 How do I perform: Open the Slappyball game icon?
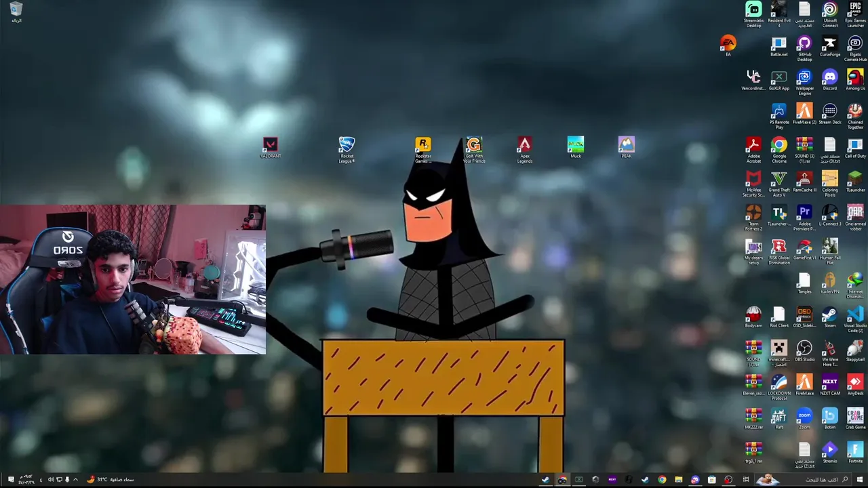tap(855, 351)
